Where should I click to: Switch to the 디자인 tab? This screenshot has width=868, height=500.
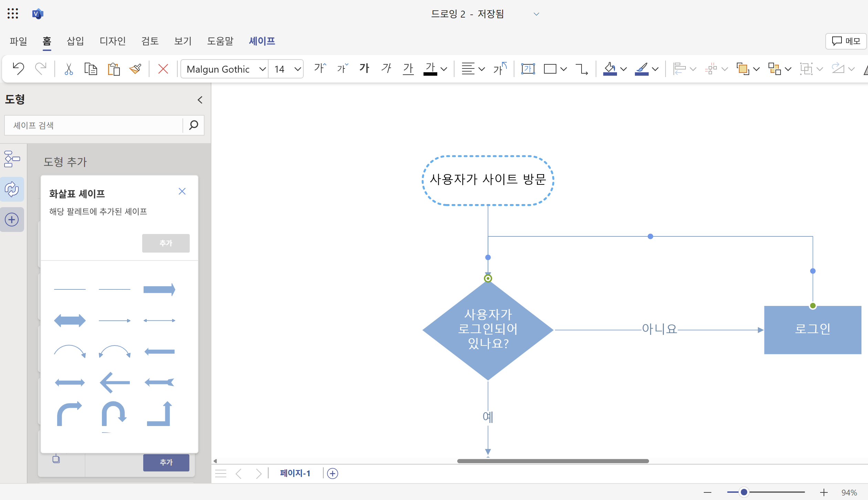click(113, 41)
